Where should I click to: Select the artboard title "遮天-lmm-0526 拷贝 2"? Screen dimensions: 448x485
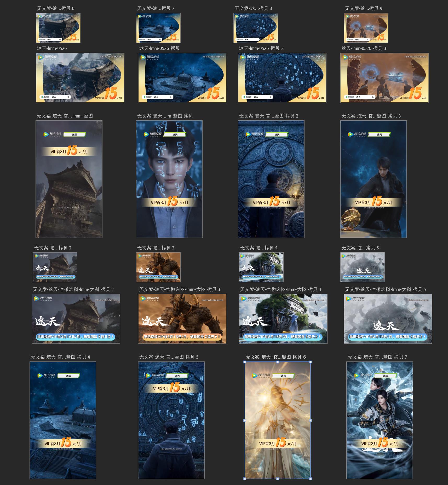pos(261,48)
